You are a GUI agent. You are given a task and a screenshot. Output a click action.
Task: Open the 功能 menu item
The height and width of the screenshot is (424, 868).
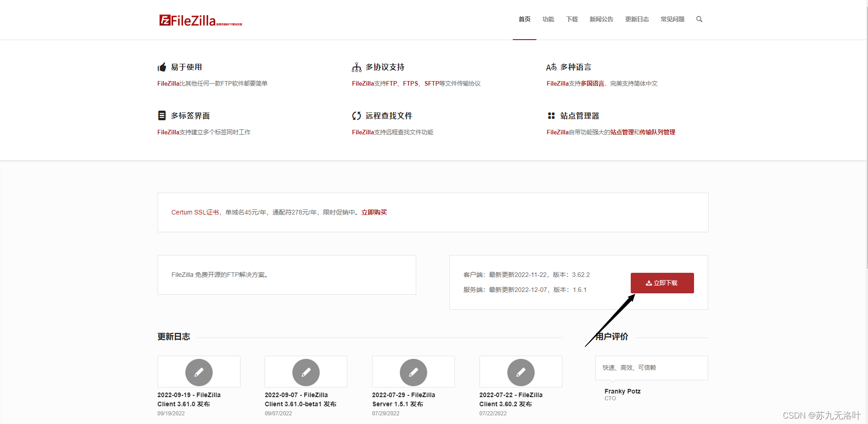(548, 19)
